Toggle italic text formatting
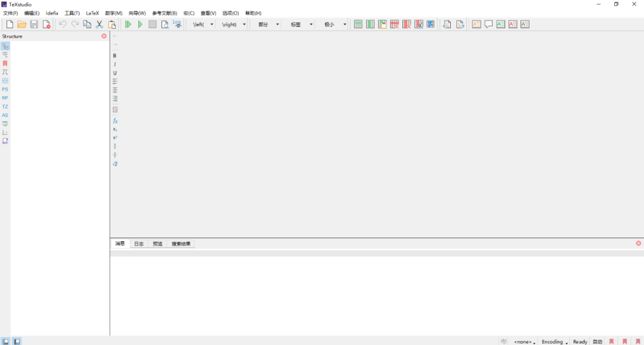This screenshot has height=345, width=644. (x=115, y=64)
